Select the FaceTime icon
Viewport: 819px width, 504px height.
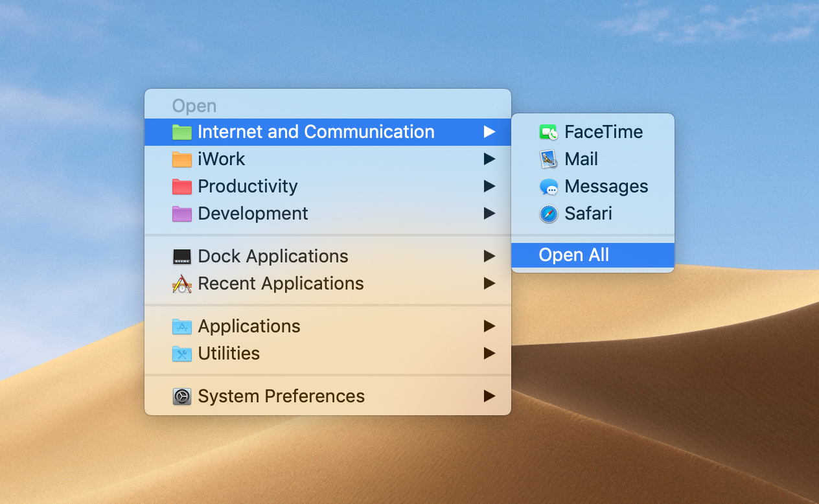548,132
